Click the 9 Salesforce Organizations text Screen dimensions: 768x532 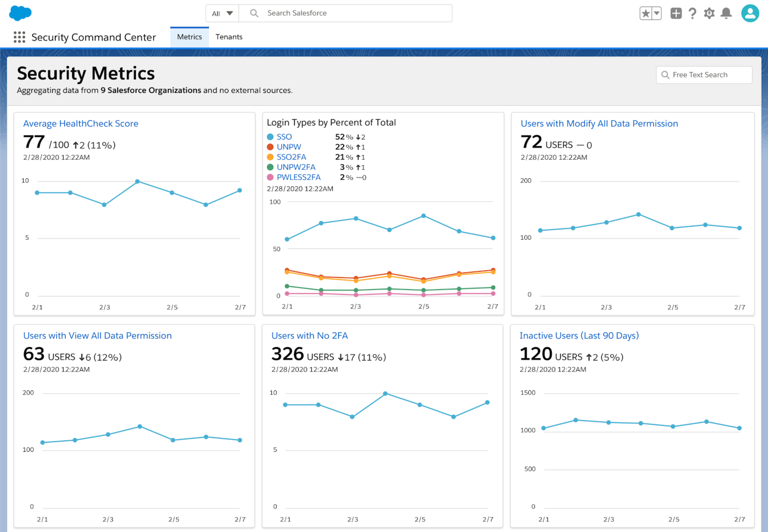click(151, 90)
